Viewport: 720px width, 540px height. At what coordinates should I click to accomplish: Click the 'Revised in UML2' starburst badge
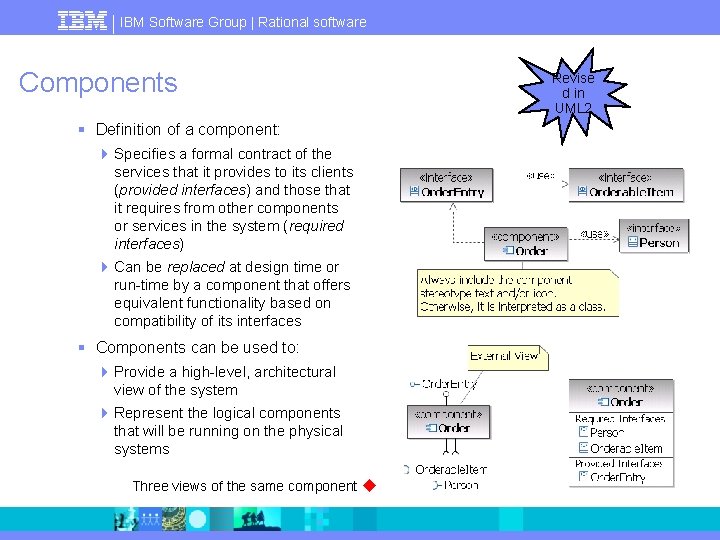tap(573, 96)
